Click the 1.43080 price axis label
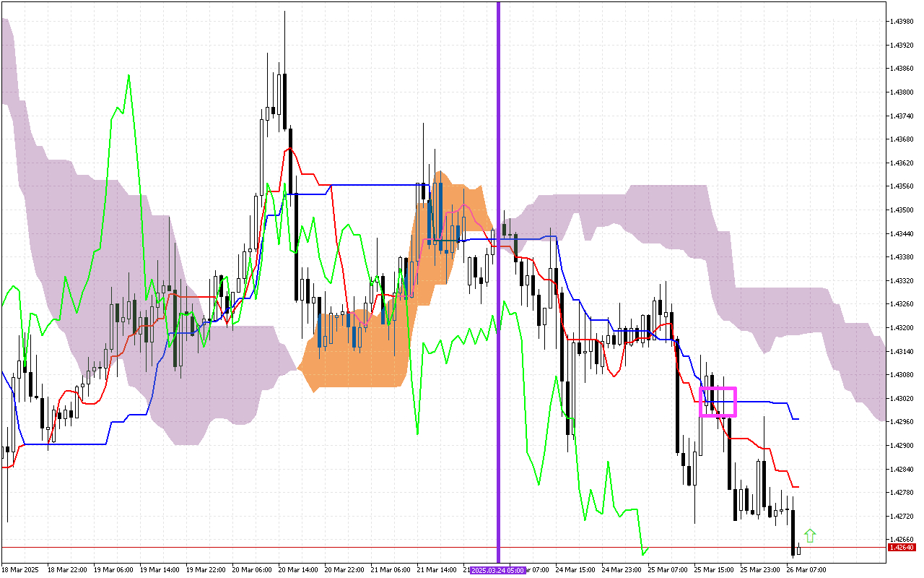The image size is (924, 578). click(x=903, y=375)
